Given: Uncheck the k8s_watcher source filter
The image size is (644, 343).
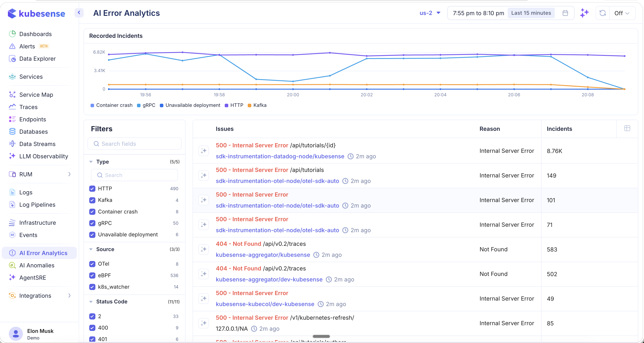Looking at the screenshot, I should (92, 287).
